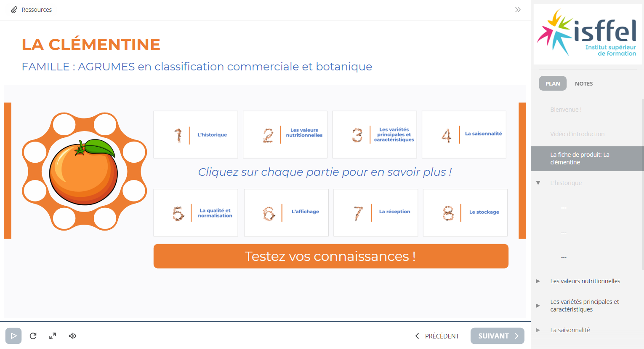644x349 pixels.
Task: Open section 6 L'affichage tile
Action: (x=286, y=212)
